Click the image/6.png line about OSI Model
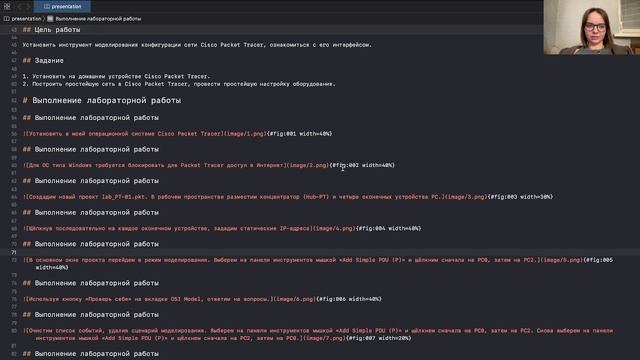The width and height of the screenshot is (640, 360). tap(202, 299)
